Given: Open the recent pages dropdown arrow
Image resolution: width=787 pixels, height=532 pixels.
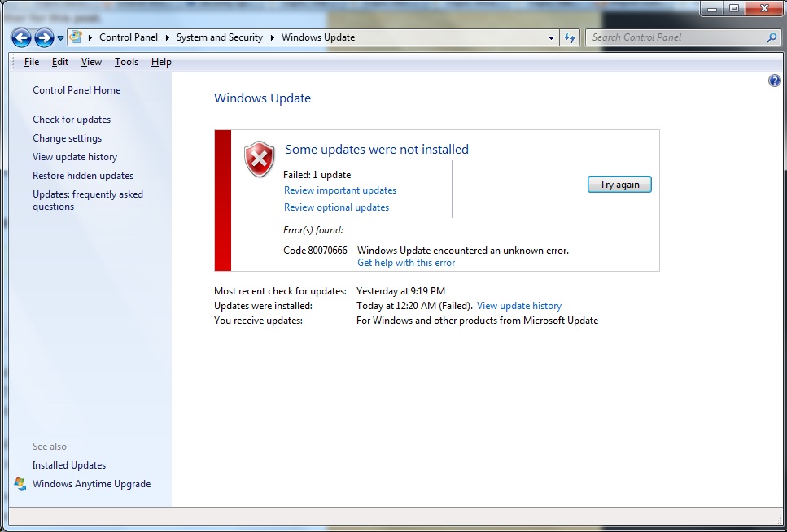Looking at the screenshot, I should [x=60, y=37].
